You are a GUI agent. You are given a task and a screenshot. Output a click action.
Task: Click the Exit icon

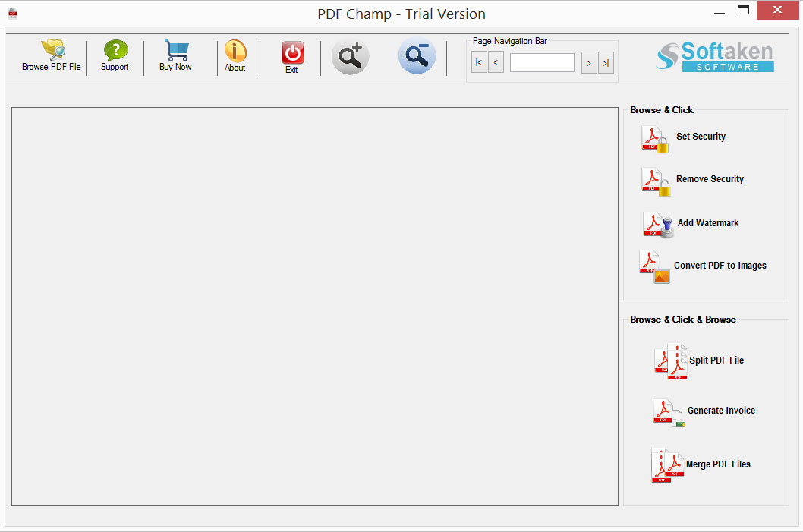point(291,55)
